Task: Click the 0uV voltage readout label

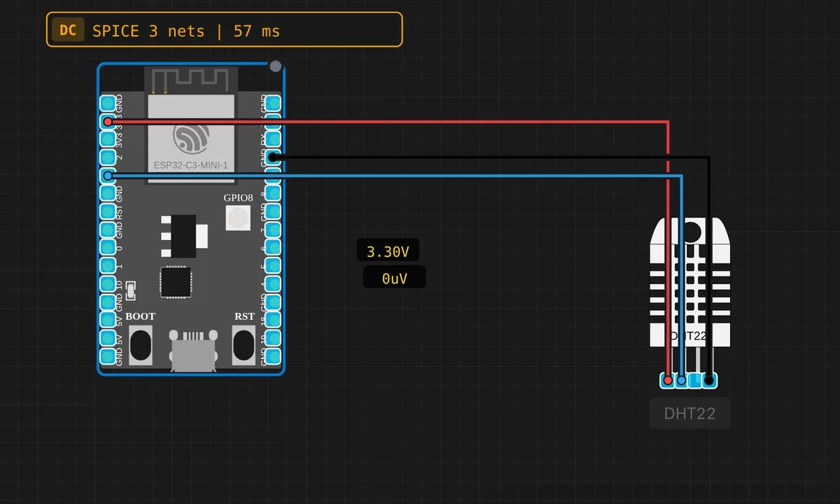Action: click(x=394, y=278)
